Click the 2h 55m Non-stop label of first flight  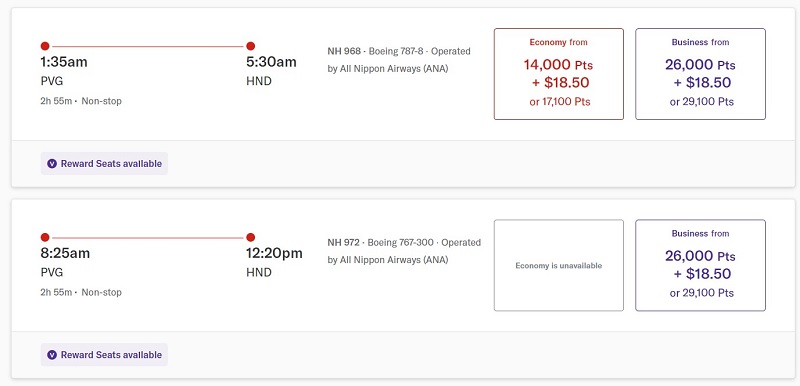81,101
